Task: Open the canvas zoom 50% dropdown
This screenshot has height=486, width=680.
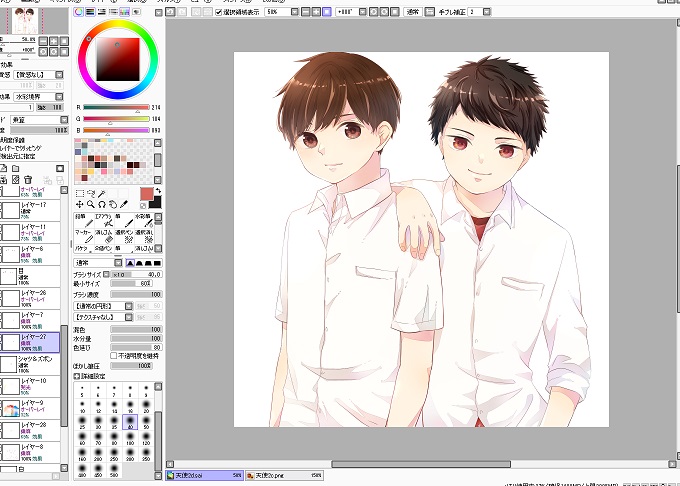Action: (294, 12)
